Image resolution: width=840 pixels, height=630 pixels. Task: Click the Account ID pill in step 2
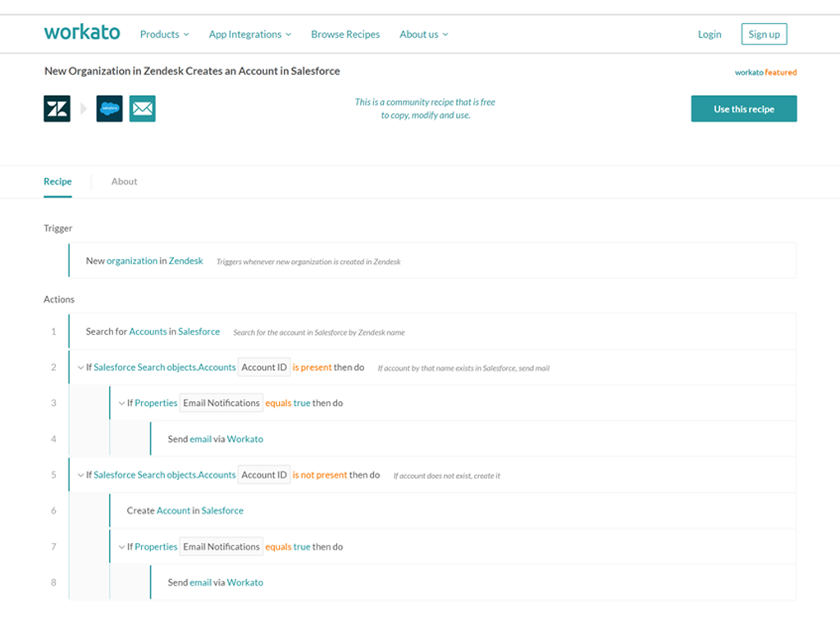263,367
